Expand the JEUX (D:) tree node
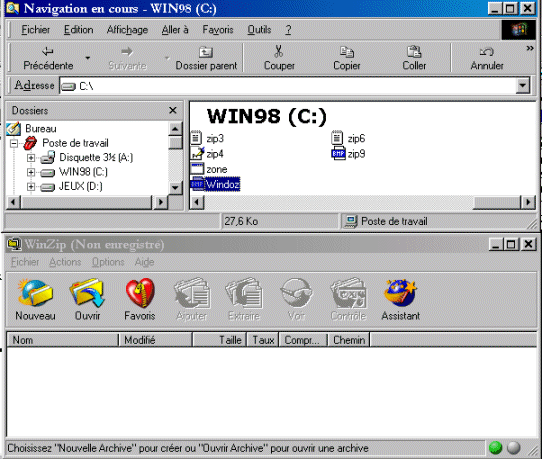Screen dimensions: 542x459 pos(31,187)
